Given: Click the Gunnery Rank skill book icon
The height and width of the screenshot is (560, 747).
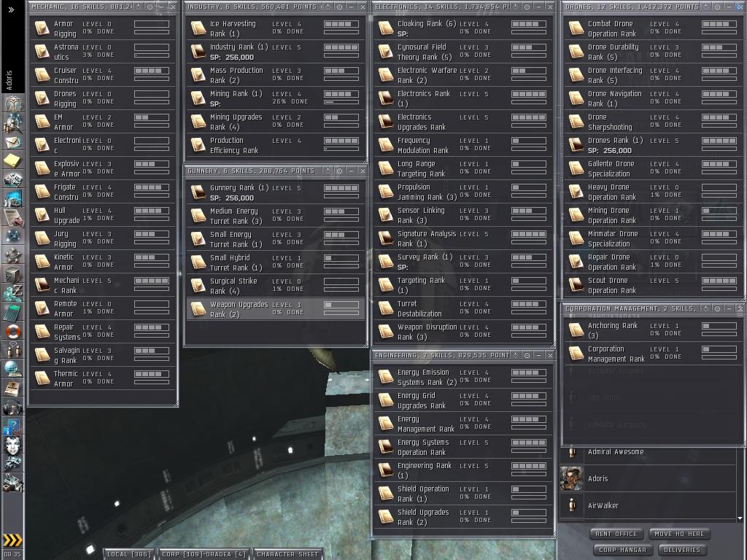Looking at the screenshot, I should pos(198,192).
